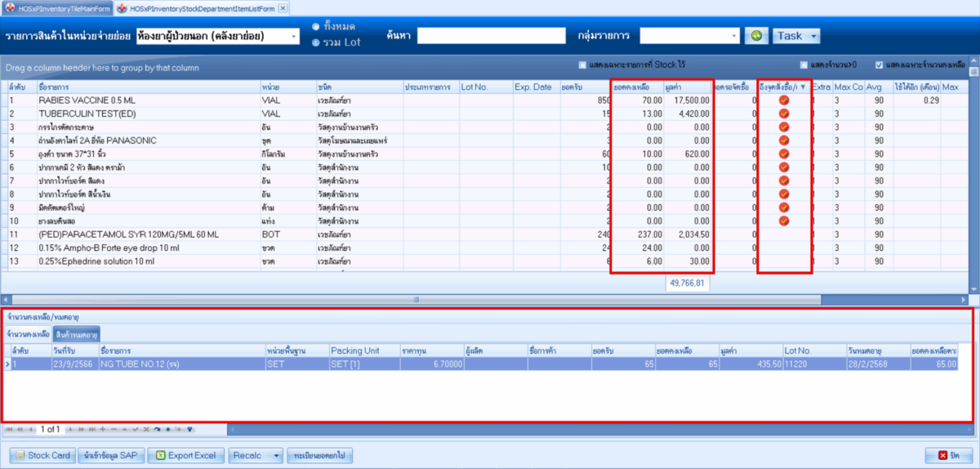Open the Task dropdown menu
This screenshot has width=980, height=469.
tap(795, 36)
